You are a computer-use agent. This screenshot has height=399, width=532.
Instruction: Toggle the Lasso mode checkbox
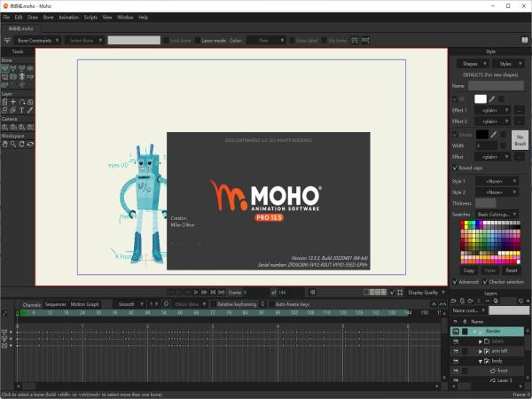[x=197, y=40]
